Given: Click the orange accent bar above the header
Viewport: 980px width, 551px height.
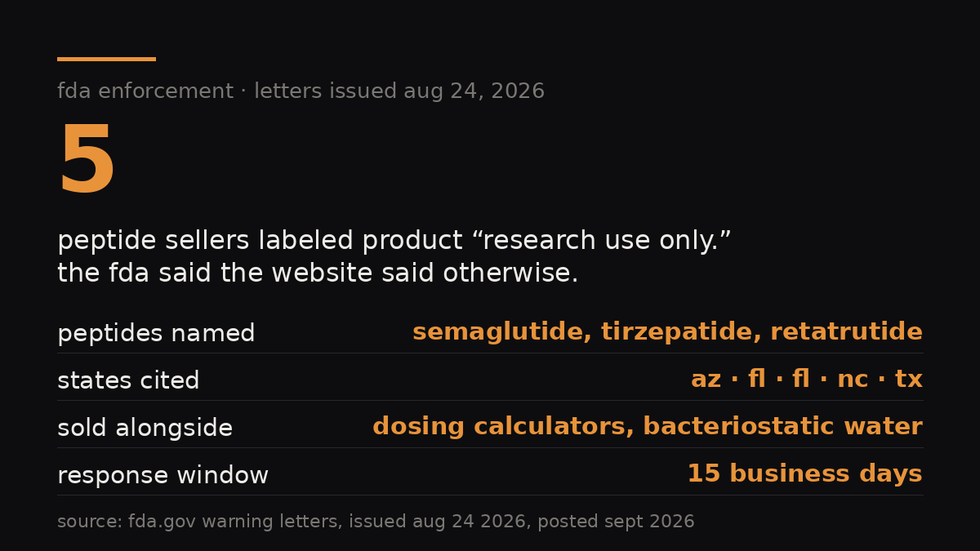Looking at the screenshot, I should click(x=106, y=59).
